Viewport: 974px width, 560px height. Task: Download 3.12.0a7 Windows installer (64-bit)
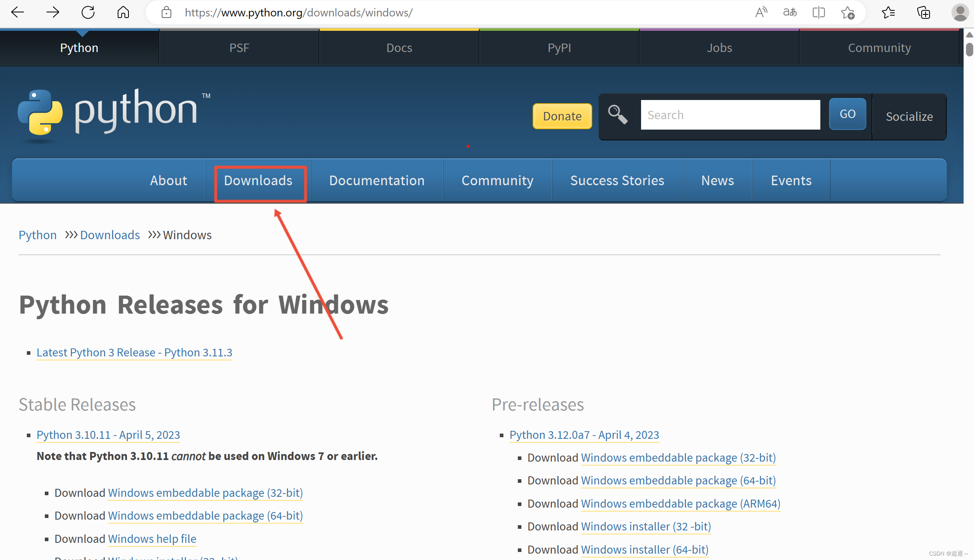click(645, 550)
